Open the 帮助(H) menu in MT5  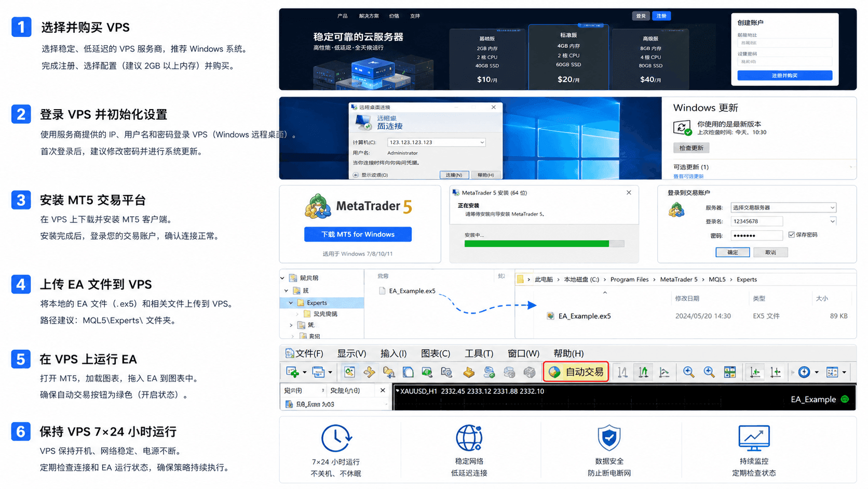point(568,353)
